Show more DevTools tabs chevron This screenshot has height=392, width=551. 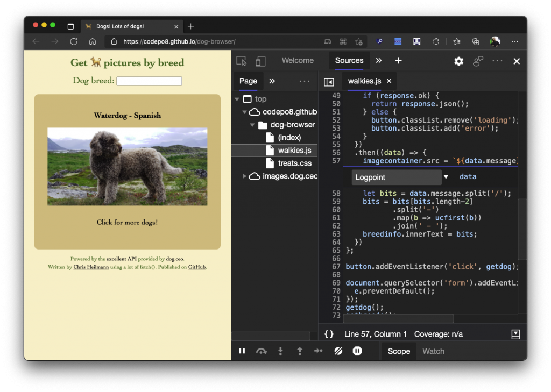point(378,60)
